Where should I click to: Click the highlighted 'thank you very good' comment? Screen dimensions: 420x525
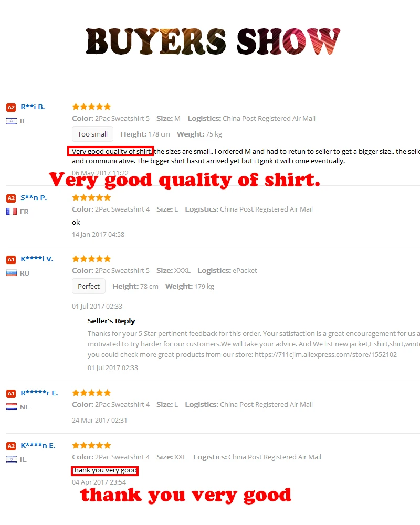point(104,471)
